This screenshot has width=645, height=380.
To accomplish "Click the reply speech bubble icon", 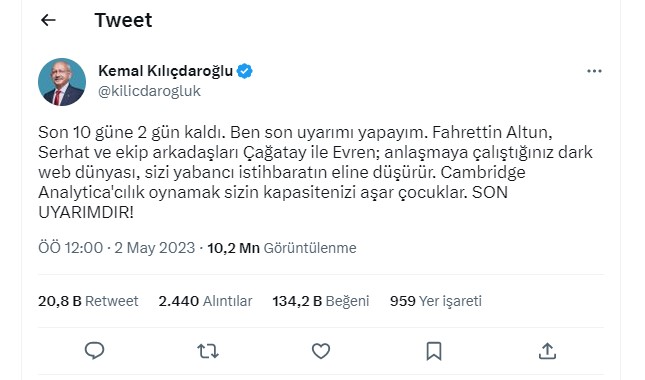I will [x=94, y=351].
